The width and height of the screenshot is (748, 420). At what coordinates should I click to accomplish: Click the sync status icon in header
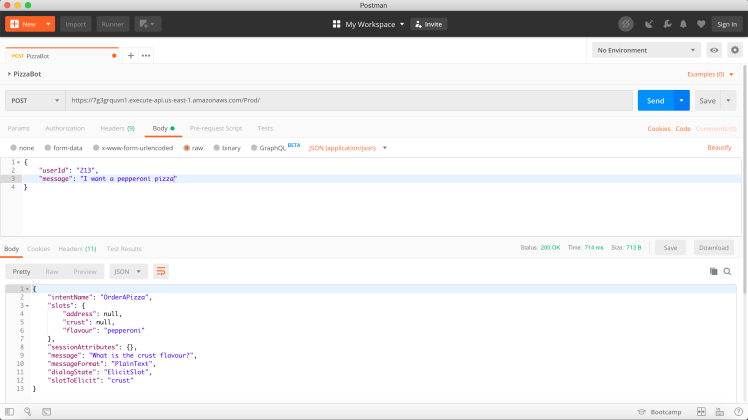coord(626,23)
